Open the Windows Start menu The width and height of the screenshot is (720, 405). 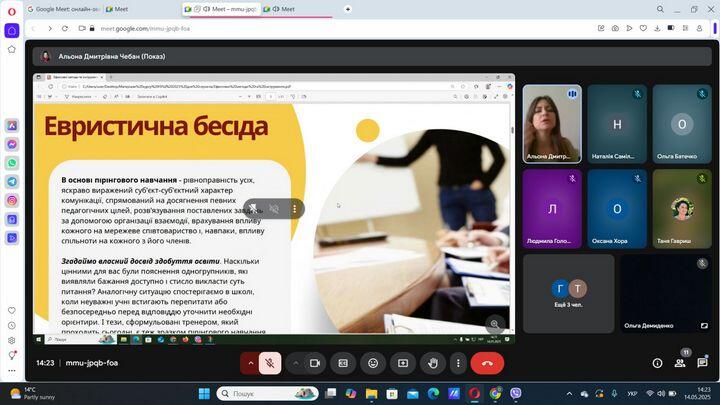coord(204,394)
